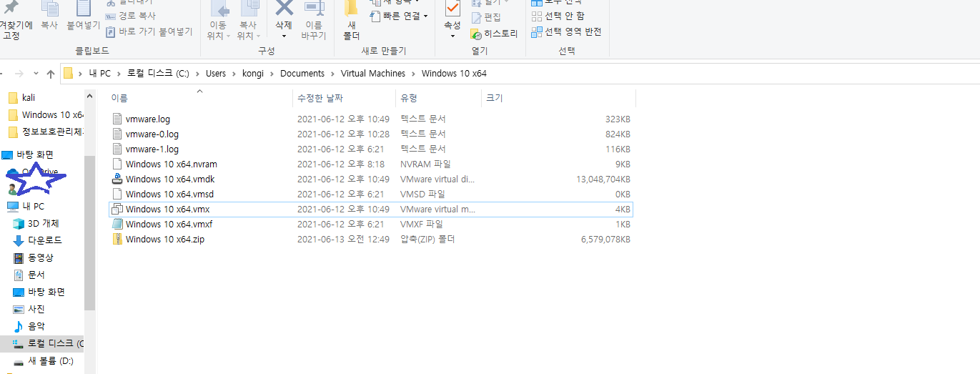The image size is (980, 374).
Task: Select 내 PC in navigation pane
Action: [33, 206]
